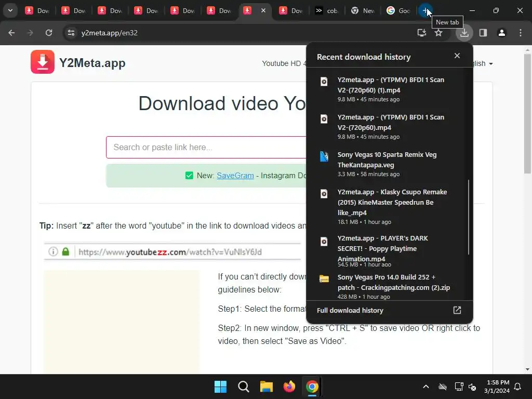
Task: Open Chrome three-dot menu
Action: click(521, 33)
